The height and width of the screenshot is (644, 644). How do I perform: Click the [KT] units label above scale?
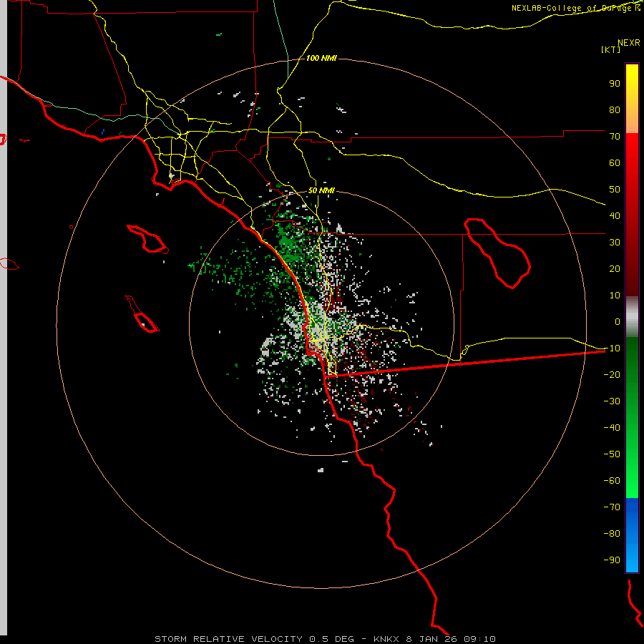(x=611, y=49)
